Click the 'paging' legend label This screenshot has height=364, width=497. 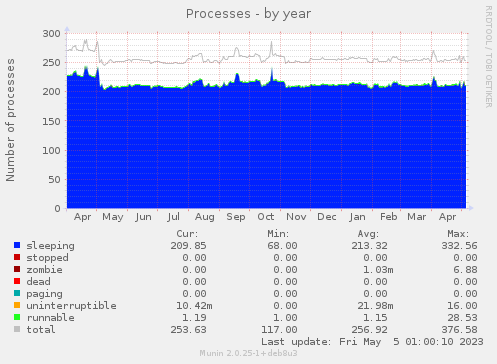(44, 294)
